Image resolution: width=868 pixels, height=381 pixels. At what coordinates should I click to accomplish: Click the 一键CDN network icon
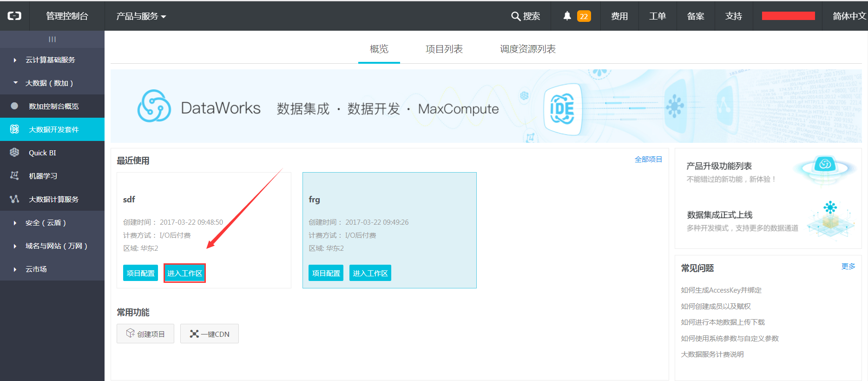coord(194,334)
